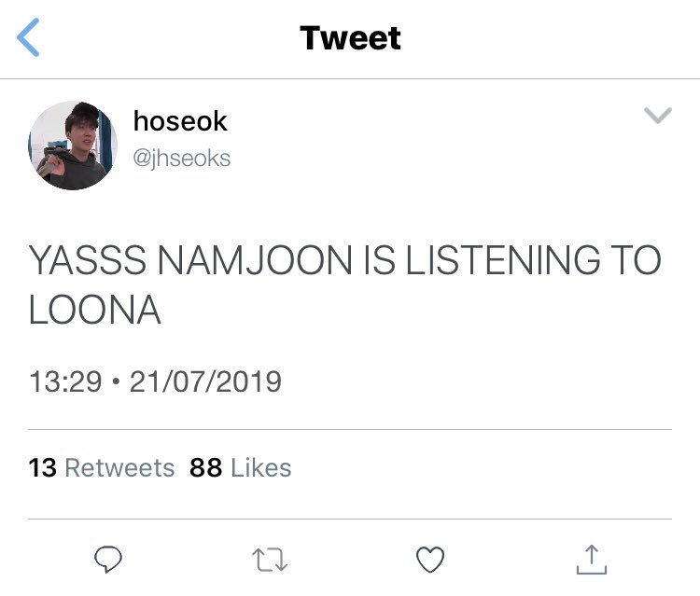View the 13 Retweets list
This screenshot has width=700, height=596.
coord(102,467)
